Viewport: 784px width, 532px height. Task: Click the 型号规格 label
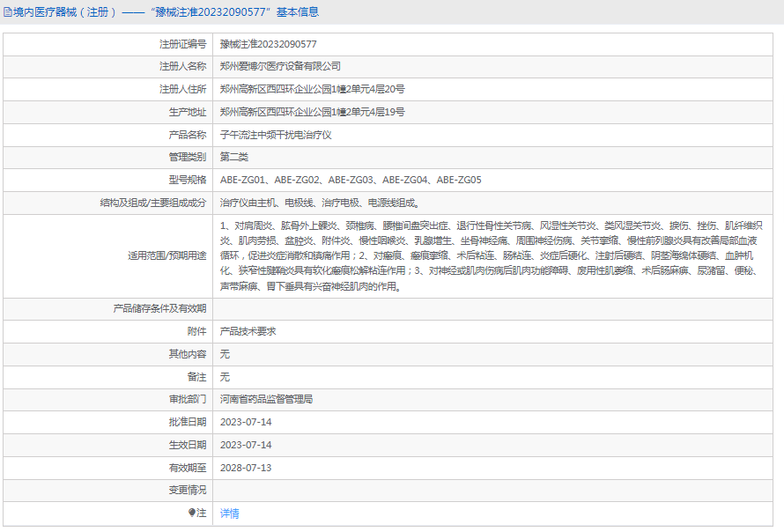(188, 180)
